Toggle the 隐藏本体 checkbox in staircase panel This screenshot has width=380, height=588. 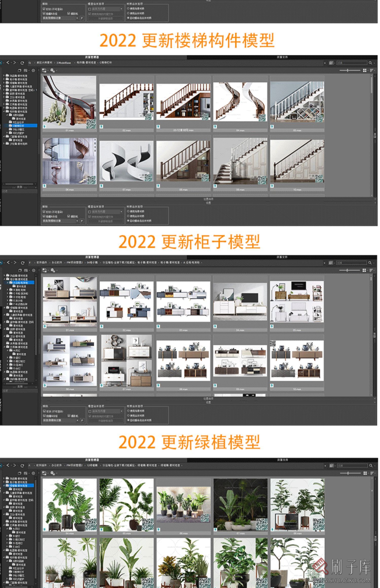tap(44, 216)
